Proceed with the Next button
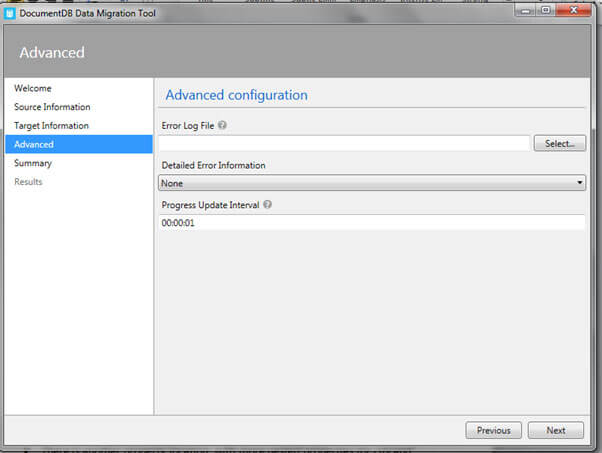The image size is (602, 453). pos(556,430)
